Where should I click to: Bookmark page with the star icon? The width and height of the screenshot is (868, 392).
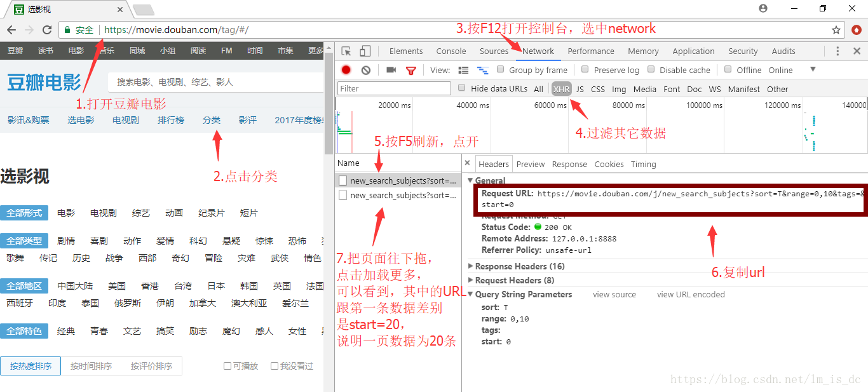[x=836, y=30]
